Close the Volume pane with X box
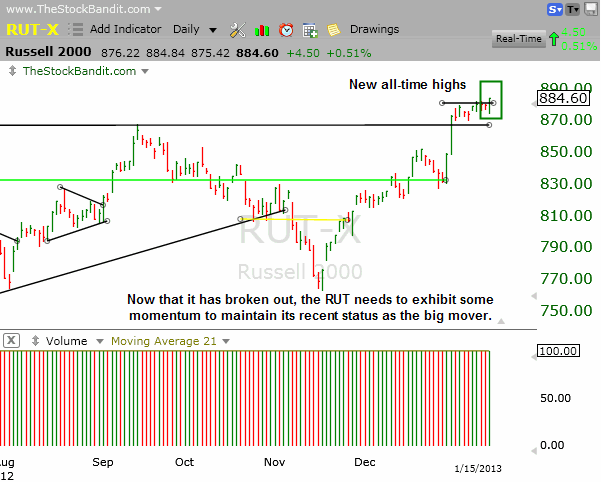The height and width of the screenshot is (482, 601). click(x=11, y=340)
